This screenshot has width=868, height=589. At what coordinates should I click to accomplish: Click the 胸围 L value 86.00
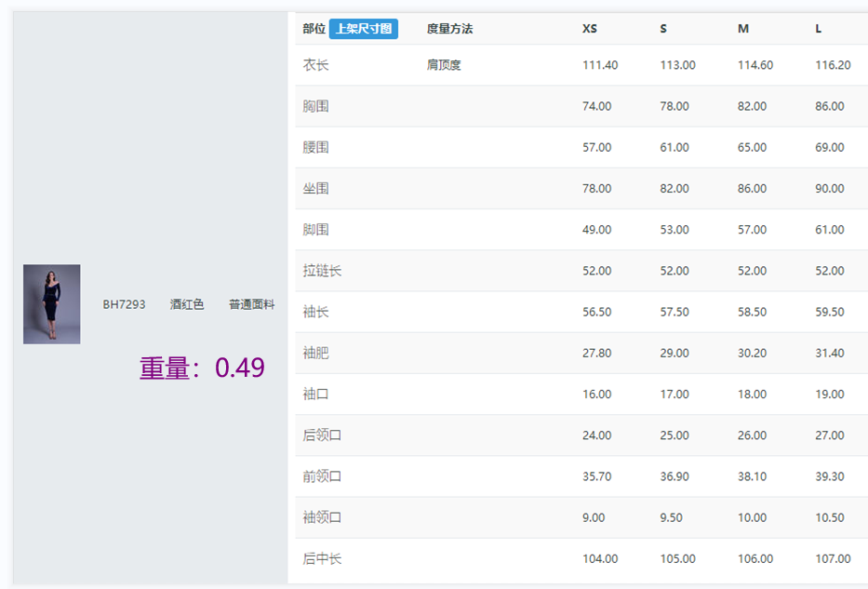(830, 106)
